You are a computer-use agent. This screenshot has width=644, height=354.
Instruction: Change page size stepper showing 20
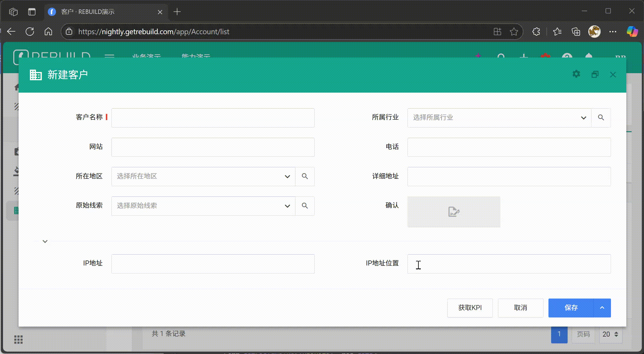[610, 334]
